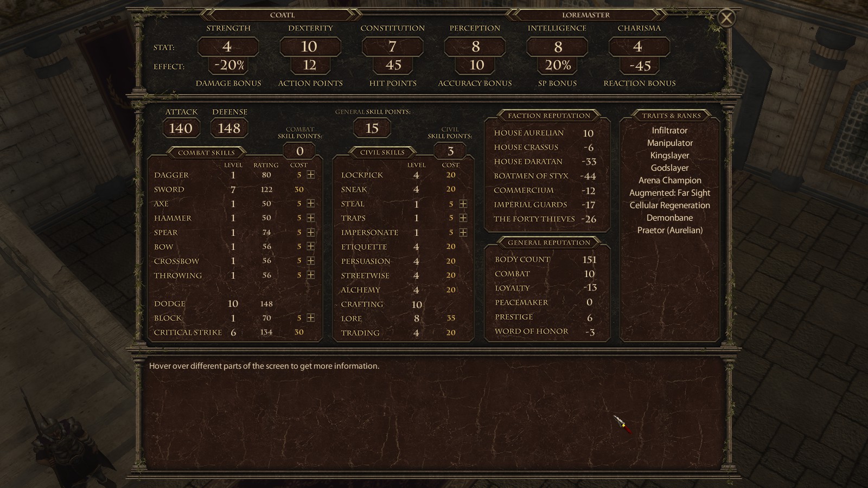Click the House Daratan reputation entry
868x488 pixels.
tap(544, 162)
